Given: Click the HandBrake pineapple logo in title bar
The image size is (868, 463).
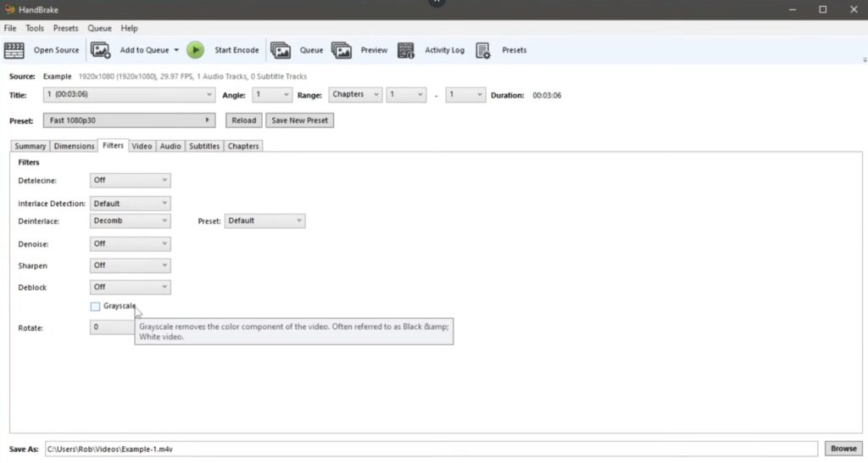Looking at the screenshot, I should coord(9,9).
